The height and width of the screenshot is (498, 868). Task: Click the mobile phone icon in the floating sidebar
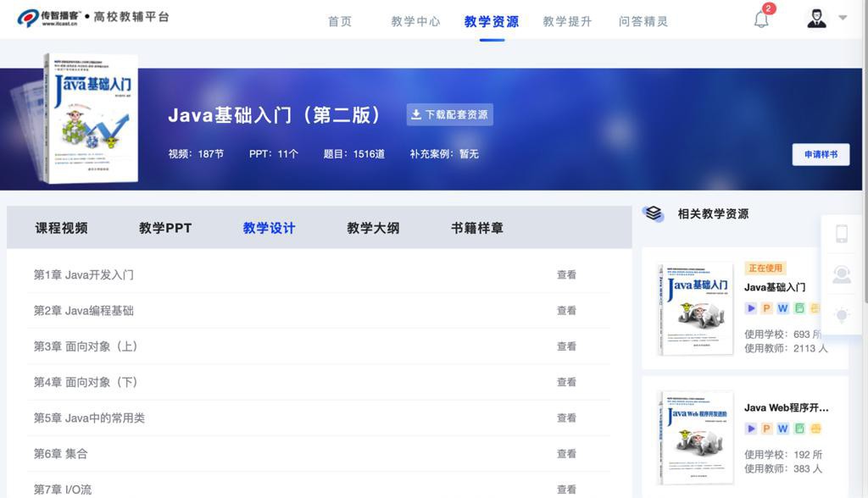(842, 234)
